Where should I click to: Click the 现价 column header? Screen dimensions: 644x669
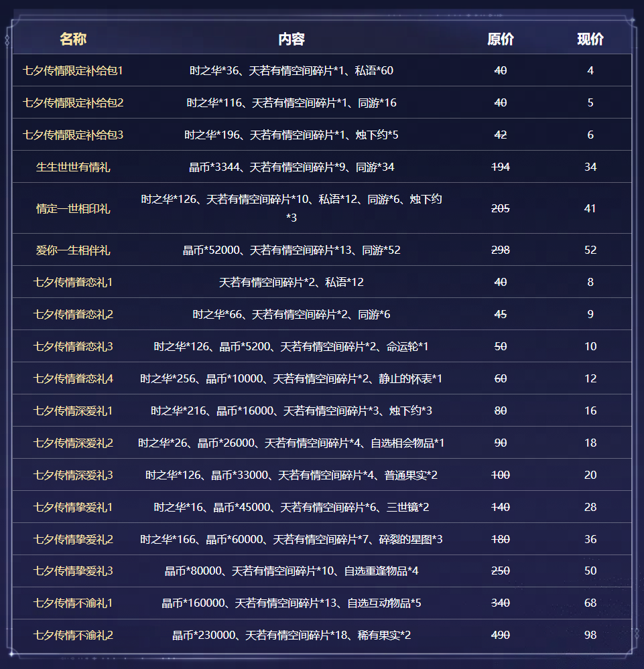[590, 39]
